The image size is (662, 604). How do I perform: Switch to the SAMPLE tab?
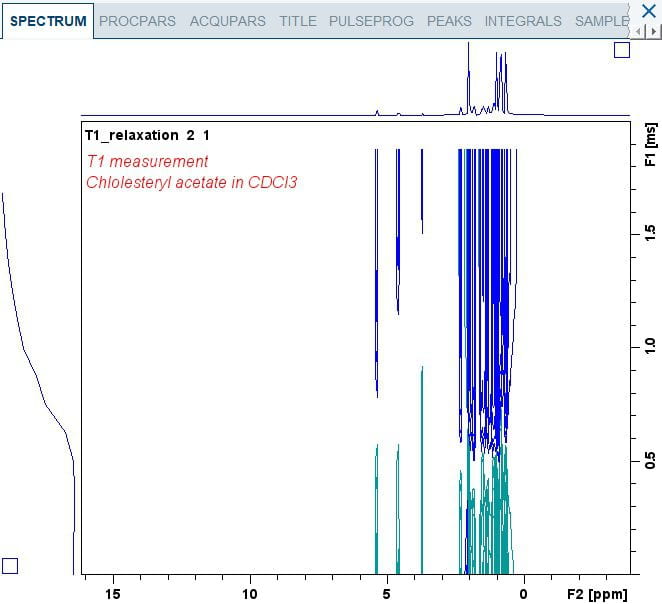602,20
